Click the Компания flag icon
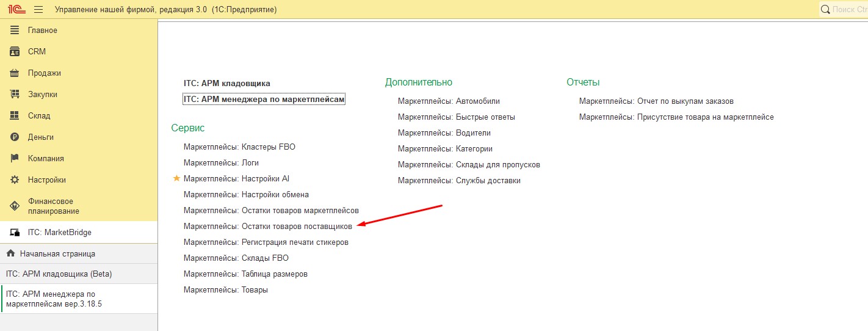The width and height of the screenshot is (868, 331). click(x=15, y=159)
